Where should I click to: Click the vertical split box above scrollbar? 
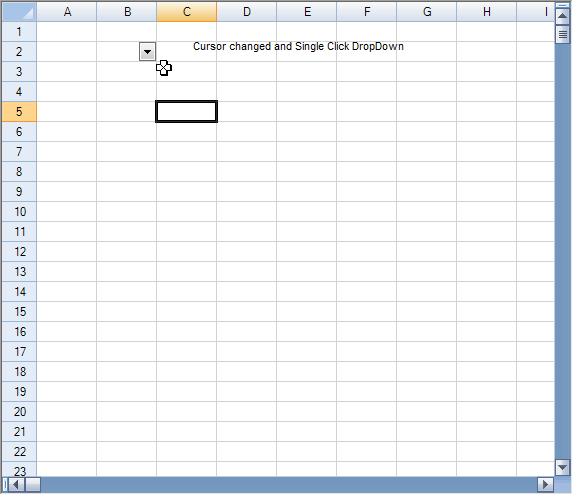[x=563, y=5]
